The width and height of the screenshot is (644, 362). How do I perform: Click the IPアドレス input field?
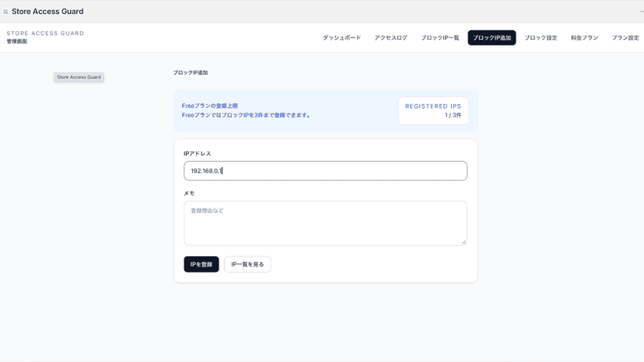(325, 171)
